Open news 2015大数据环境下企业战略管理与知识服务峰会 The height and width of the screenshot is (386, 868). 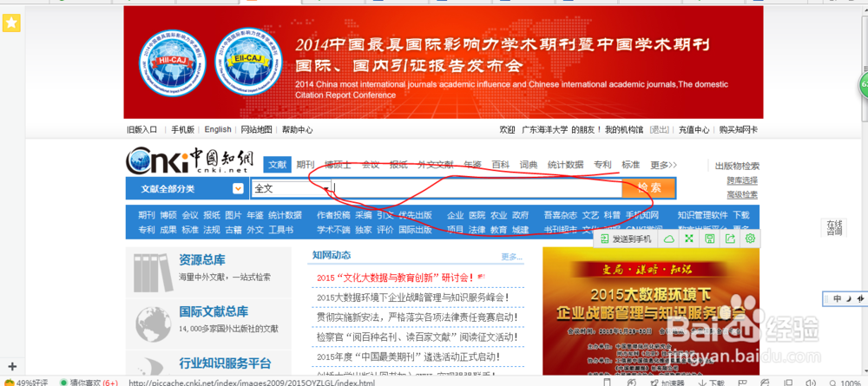tap(413, 298)
